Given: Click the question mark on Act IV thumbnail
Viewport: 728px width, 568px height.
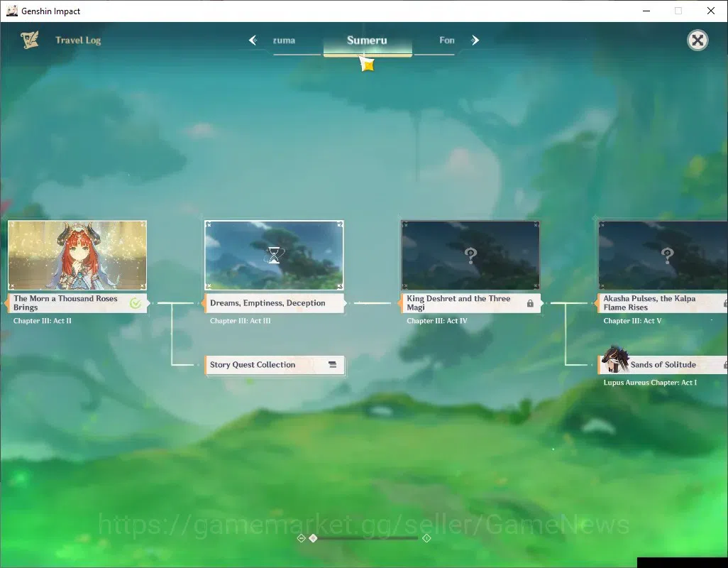Looking at the screenshot, I should click(x=470, y=255).
